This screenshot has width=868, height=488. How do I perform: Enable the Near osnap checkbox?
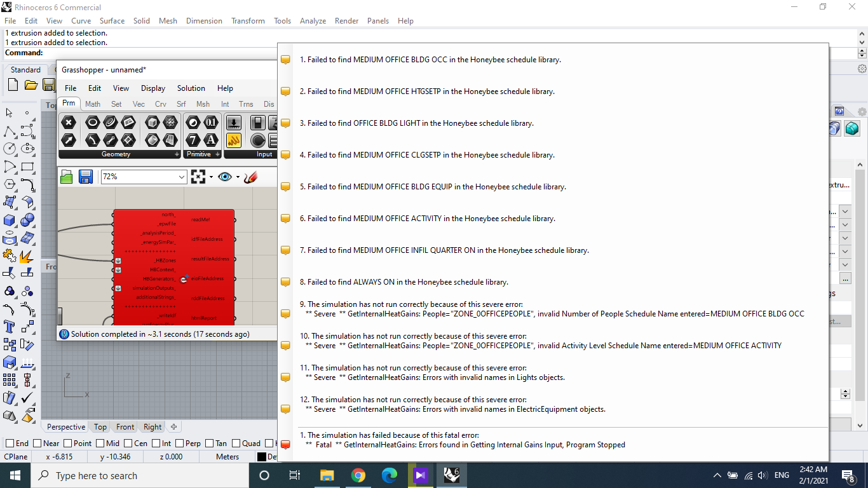click(37, 444)
